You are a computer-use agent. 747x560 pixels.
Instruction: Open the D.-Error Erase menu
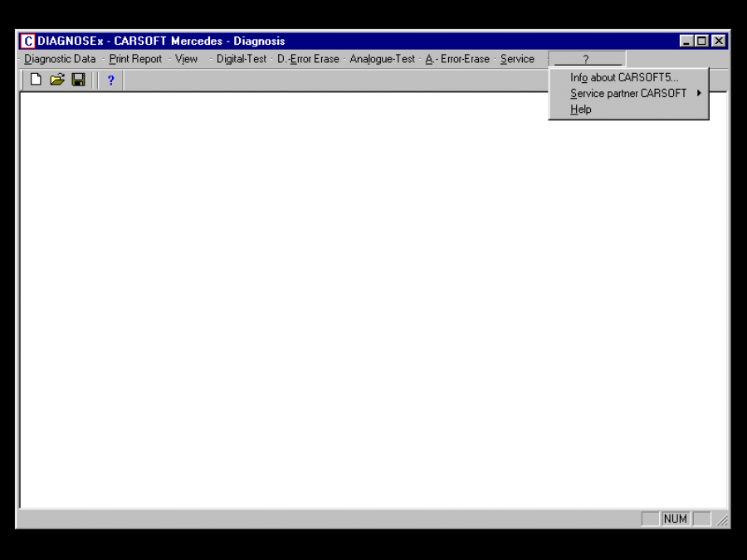(308, 59)
